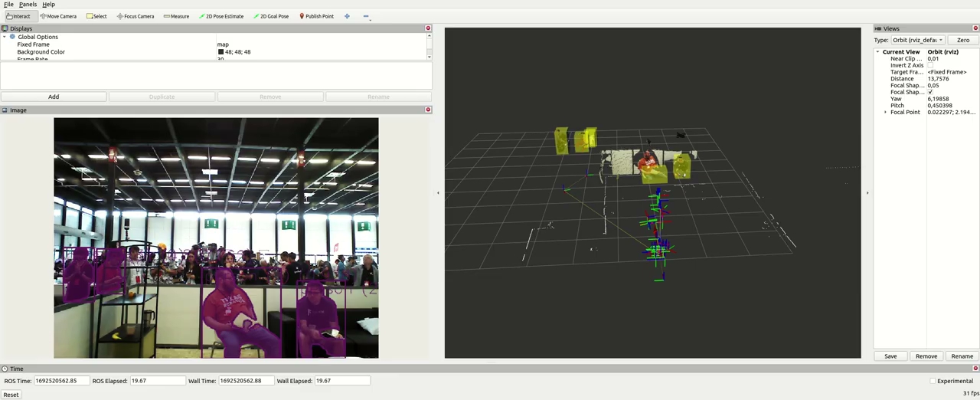Select the 2D Goal Pose tool

pyautogui.click(x=270, y=16)
